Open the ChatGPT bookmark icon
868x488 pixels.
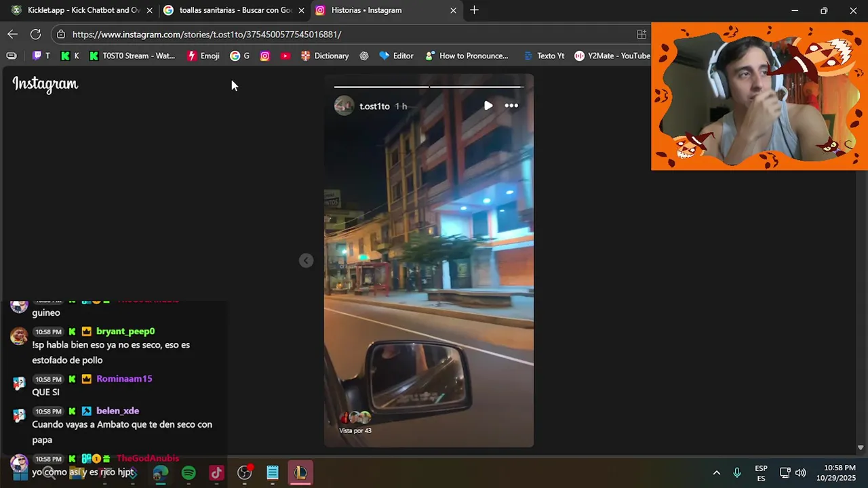[364, 56]
